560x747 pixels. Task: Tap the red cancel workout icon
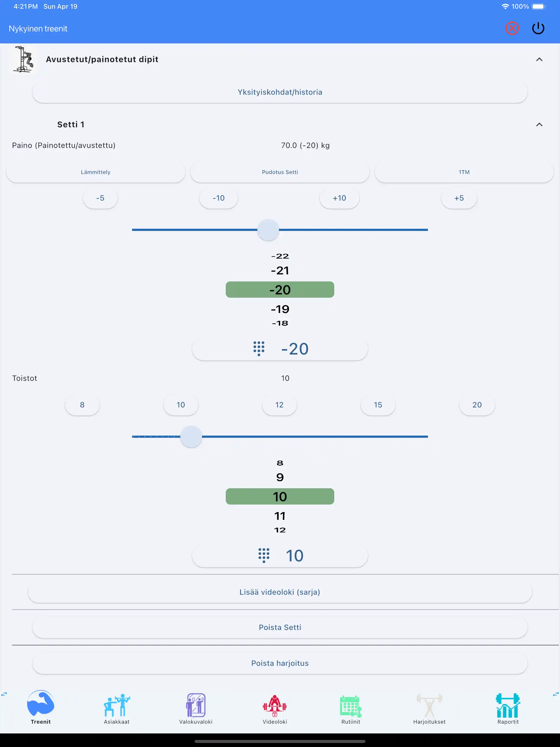[x=512, y=29]
